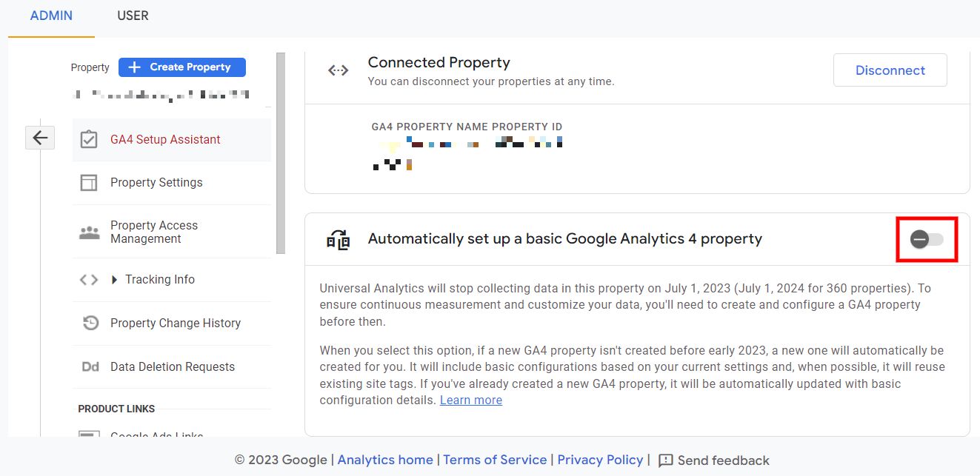980x476 pixels.
Task: Click the Disconnect button
Action: click(x=890, y=70)
